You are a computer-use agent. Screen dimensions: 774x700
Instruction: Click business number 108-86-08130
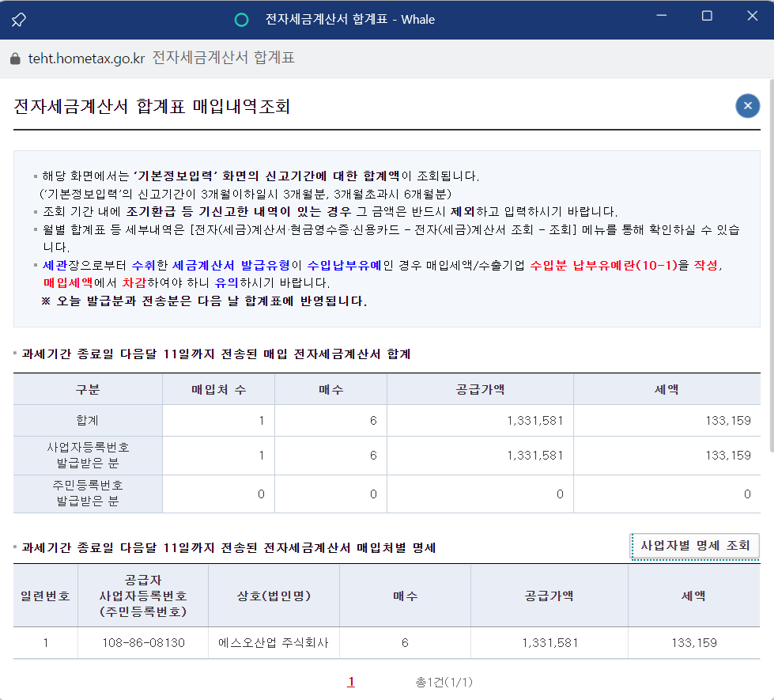click(x=144, y=643)
